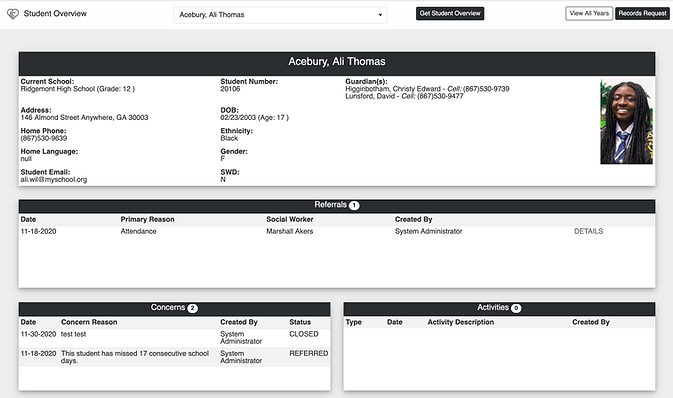
Task: Click the test test concern reason
Action: pos(73,334)
